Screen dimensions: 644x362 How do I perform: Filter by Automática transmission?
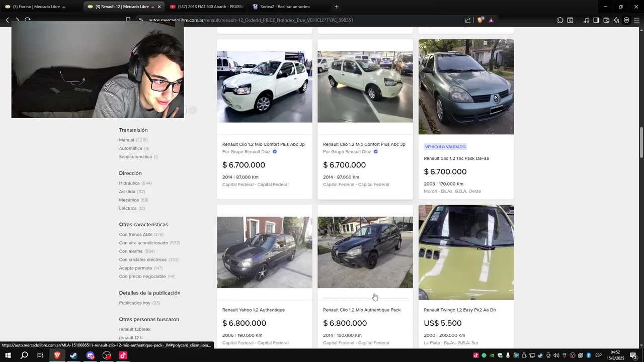130,148
